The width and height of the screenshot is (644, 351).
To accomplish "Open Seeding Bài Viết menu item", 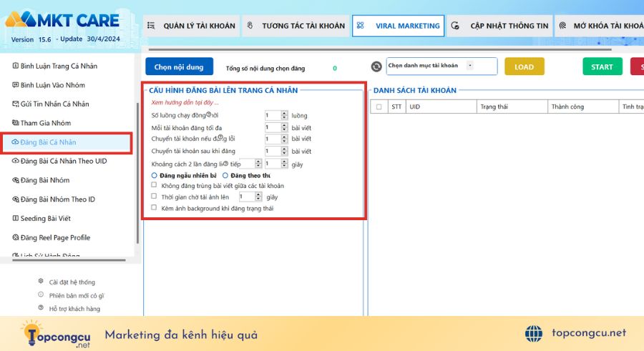I will (46, 219).
